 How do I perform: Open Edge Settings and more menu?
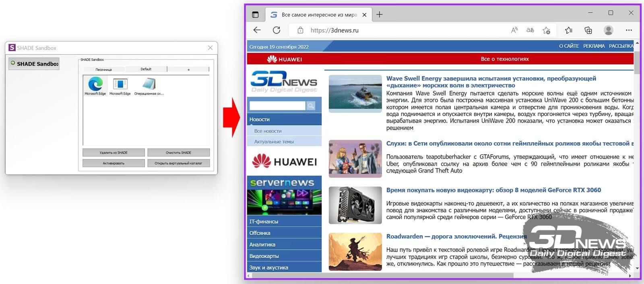629,30
